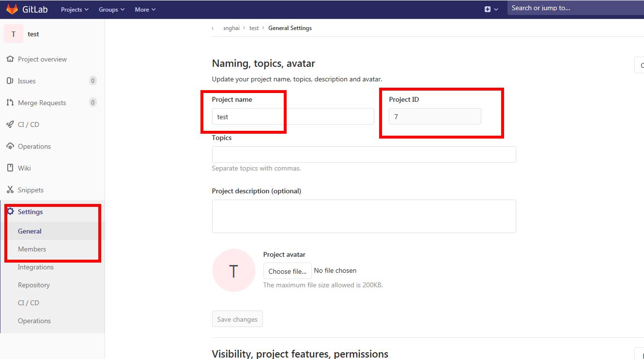Select Members under Settings
Image resolution: width=644 pixels, height=359 pixels.
(x=31, y=249)
